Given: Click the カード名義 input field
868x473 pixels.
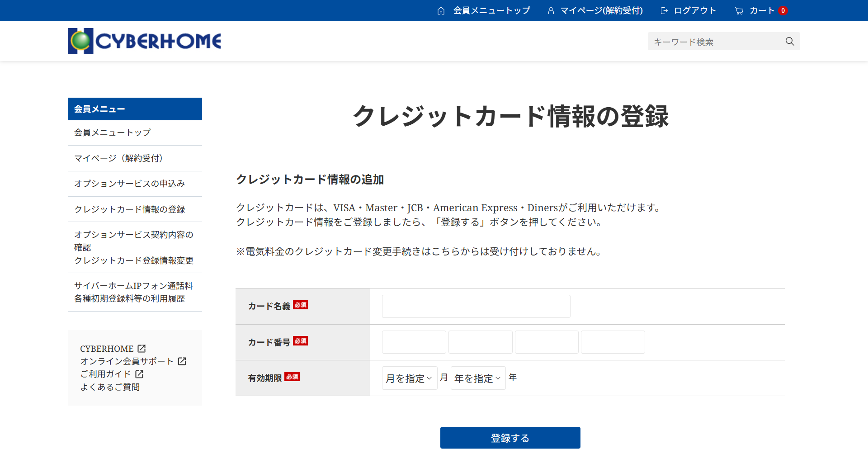Looking at the screenshot, I should tap(476, 307).
